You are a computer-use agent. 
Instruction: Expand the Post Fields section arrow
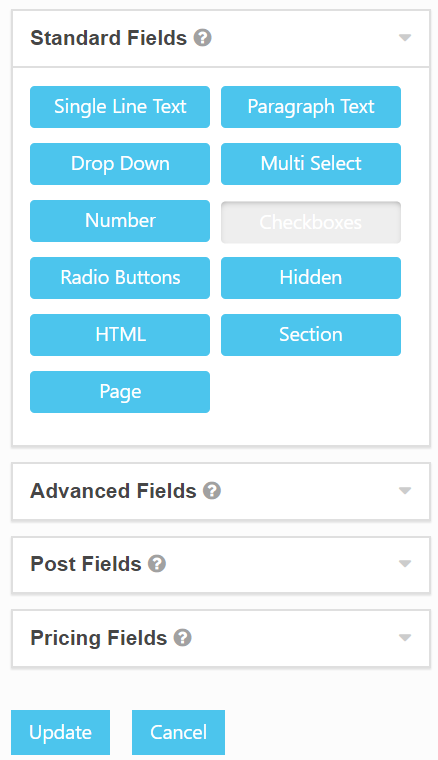coord(405,564)
